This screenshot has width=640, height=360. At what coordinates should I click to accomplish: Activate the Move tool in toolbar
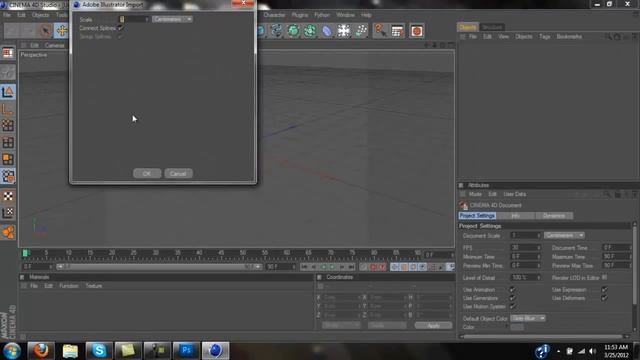62,31
